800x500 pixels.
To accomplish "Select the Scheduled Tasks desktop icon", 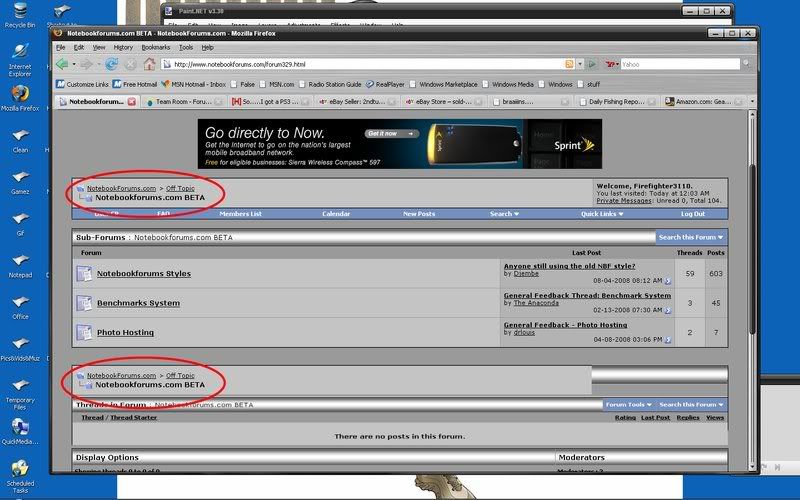I will (x=20, y=477).
